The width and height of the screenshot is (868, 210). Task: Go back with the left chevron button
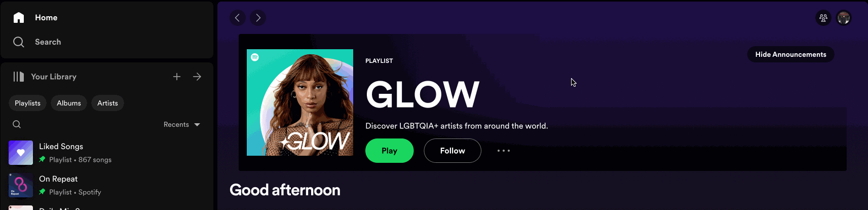pos(238,18)
